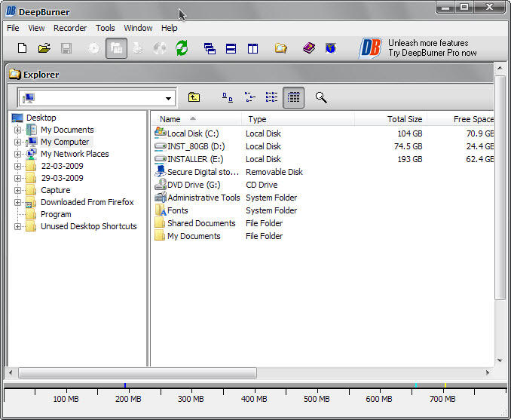Screen dimensions: 511x420
Task: Click the disc burn icon in toolbar
Action: point(94,48)
